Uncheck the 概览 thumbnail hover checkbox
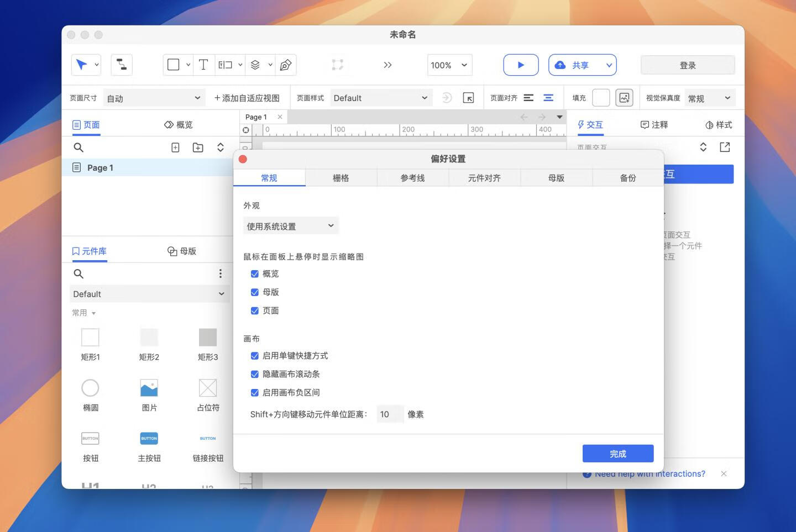 pos(255,273)
